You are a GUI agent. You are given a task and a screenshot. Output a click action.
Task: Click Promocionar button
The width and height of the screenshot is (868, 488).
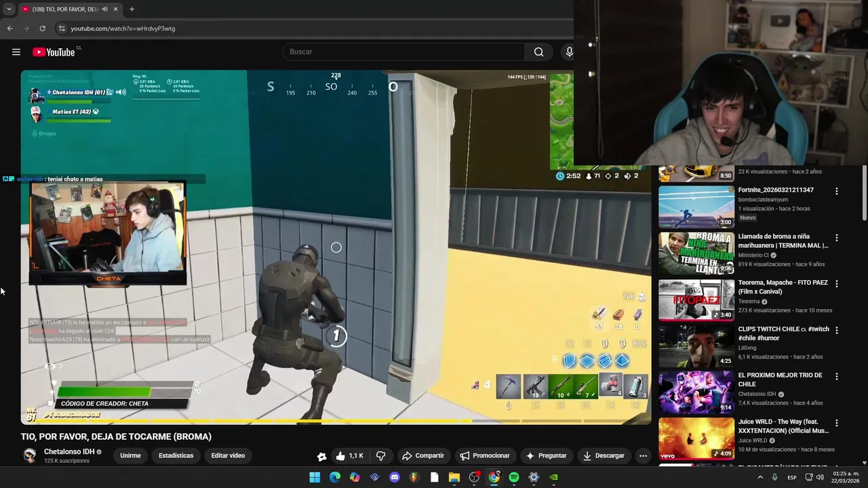click(x=484, y=455)
